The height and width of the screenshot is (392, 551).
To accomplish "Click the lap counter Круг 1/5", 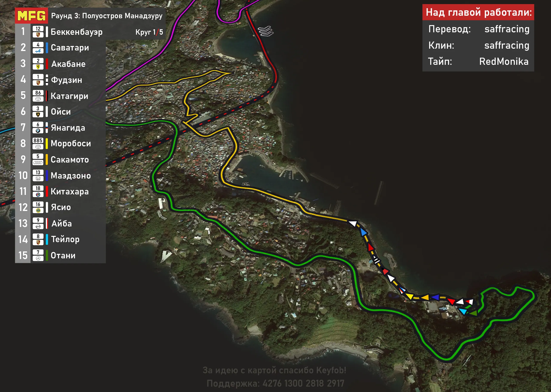I will [149, 32].
